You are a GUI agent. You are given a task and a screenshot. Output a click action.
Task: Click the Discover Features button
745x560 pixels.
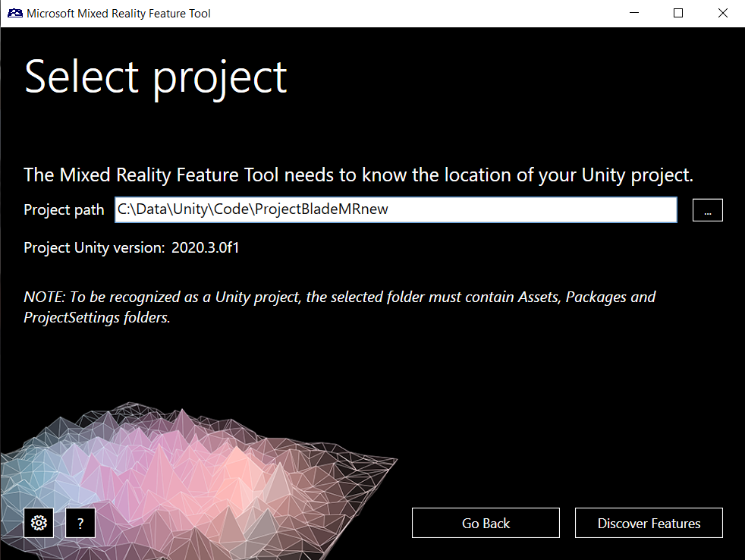(x=649, y=523)
